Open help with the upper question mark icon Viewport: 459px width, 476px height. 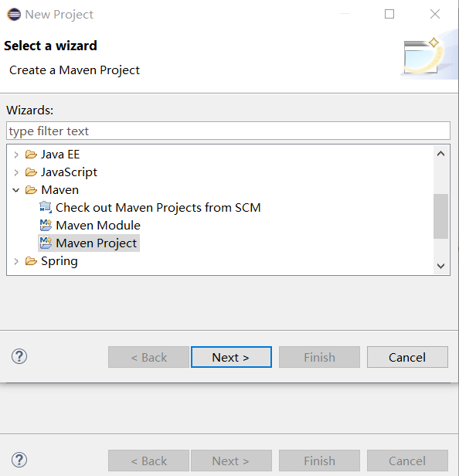[19, 357]
